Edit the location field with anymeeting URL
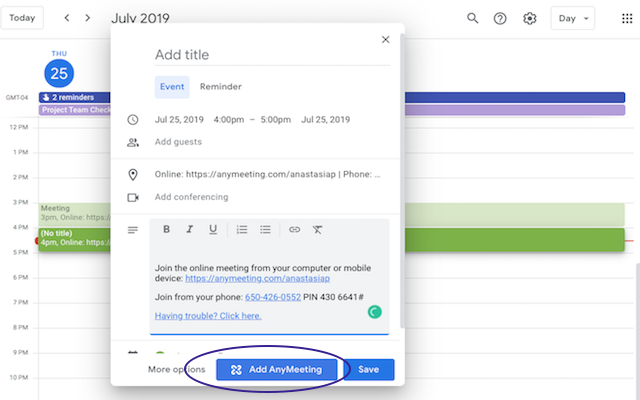 [x=267, y=174]
